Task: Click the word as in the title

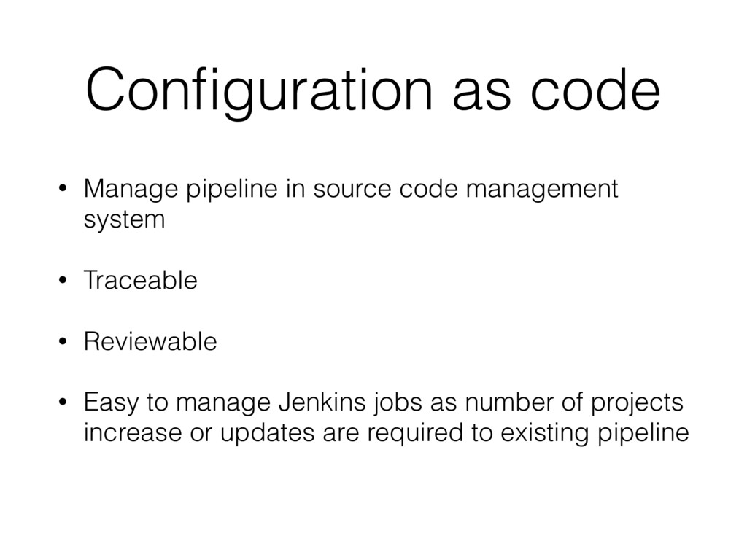Action: tap(481, 96)
